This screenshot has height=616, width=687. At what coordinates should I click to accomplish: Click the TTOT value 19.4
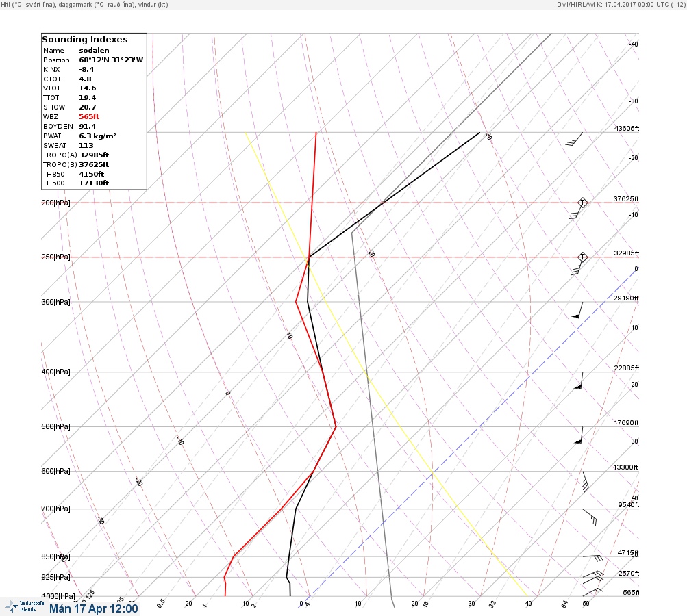click(x=87, y=98)
